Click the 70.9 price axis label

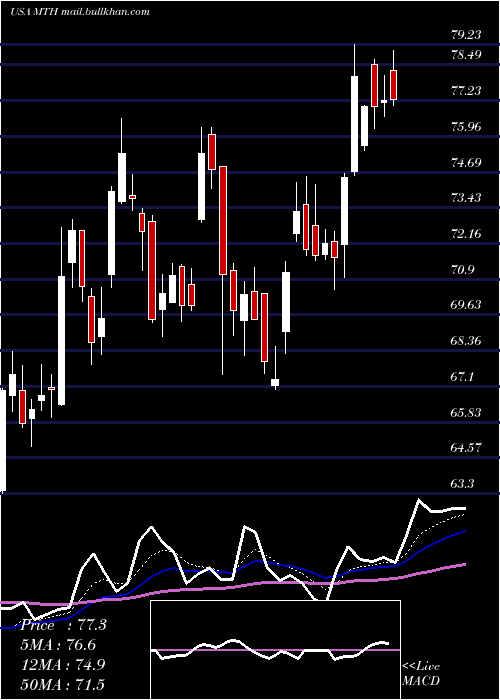click(x=462, y=270)
